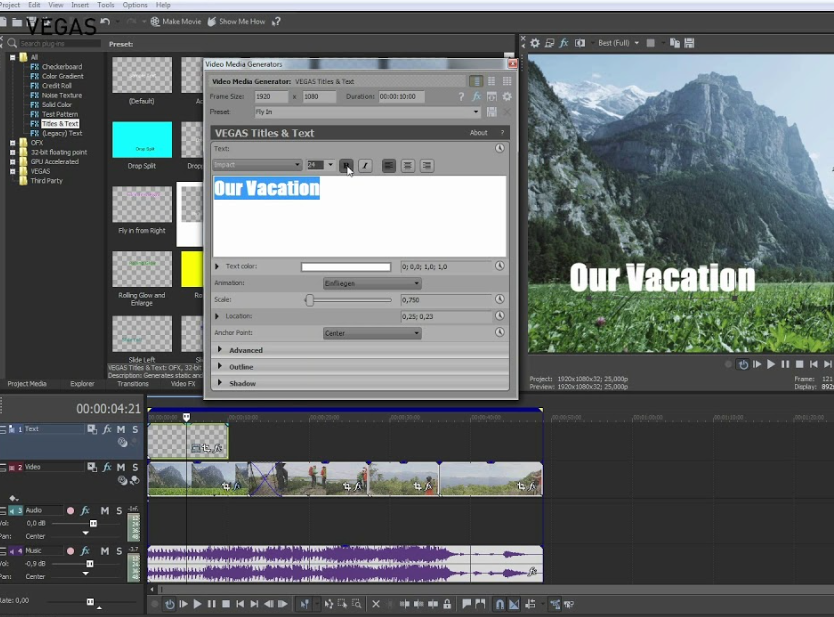The width and height of the screenshot is (834, 617).
Task: Click Undo in main toolbar
Action: pyautogui.click(x=105, y=22)
